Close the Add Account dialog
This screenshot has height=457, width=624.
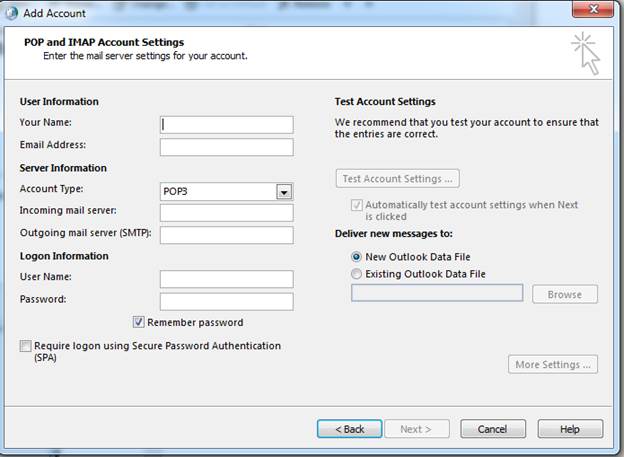point(593,9)
